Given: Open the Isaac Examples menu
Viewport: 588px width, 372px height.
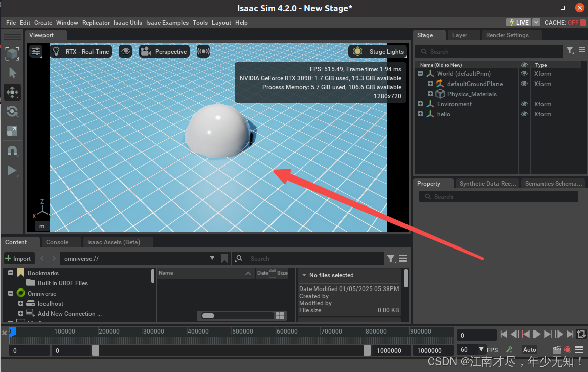Looking at the screenshot, I should pos(167,23).
